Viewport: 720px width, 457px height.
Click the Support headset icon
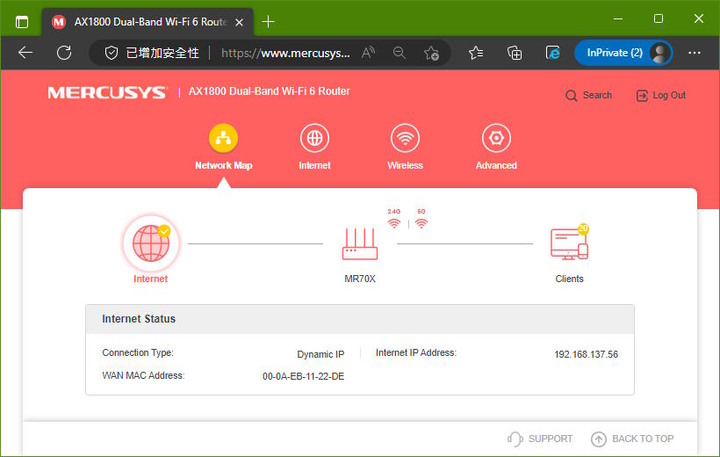coord(515,439)
